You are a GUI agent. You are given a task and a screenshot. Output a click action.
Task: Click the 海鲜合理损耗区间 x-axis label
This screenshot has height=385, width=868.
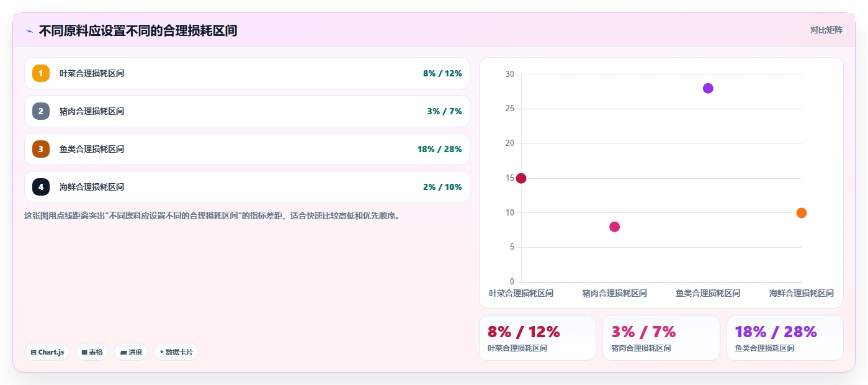[801, 293]
